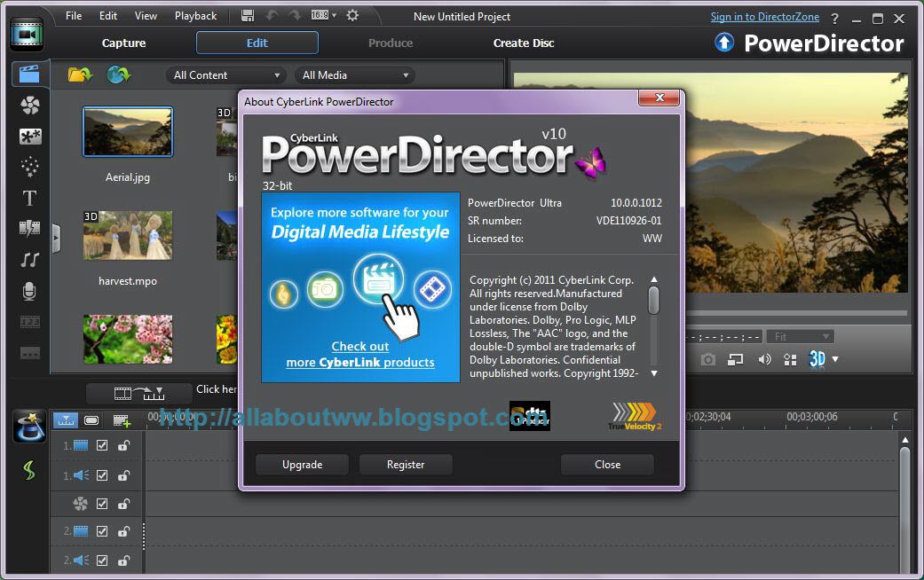Open the Transition Room icon
Screen dimensions: 924x580
pos(29,229)
